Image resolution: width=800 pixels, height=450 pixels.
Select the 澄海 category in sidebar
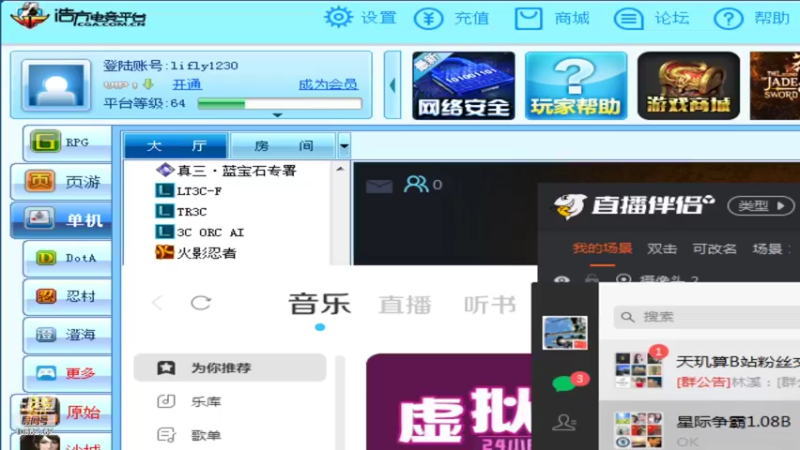coord(67,335)
